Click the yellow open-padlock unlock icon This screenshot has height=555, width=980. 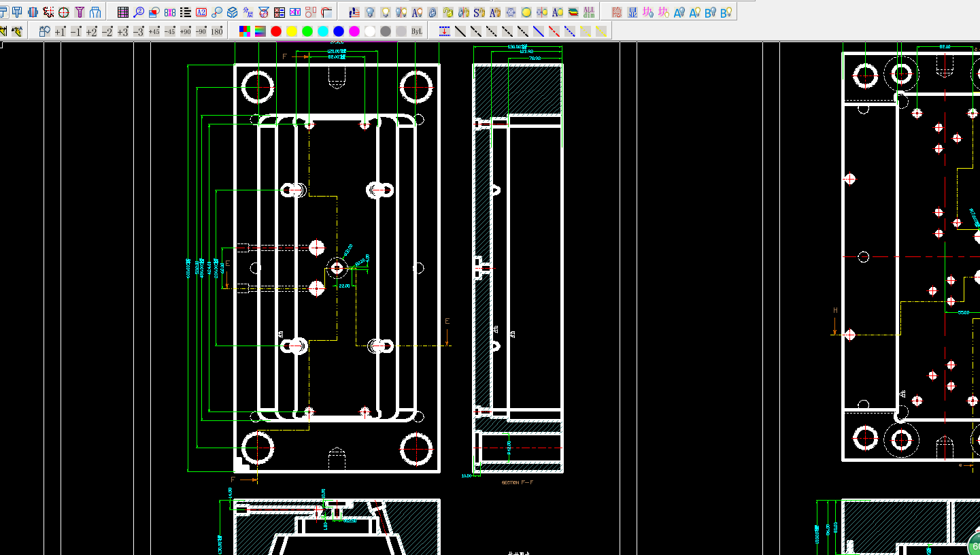pyautogui.click(x=448, y=12)
